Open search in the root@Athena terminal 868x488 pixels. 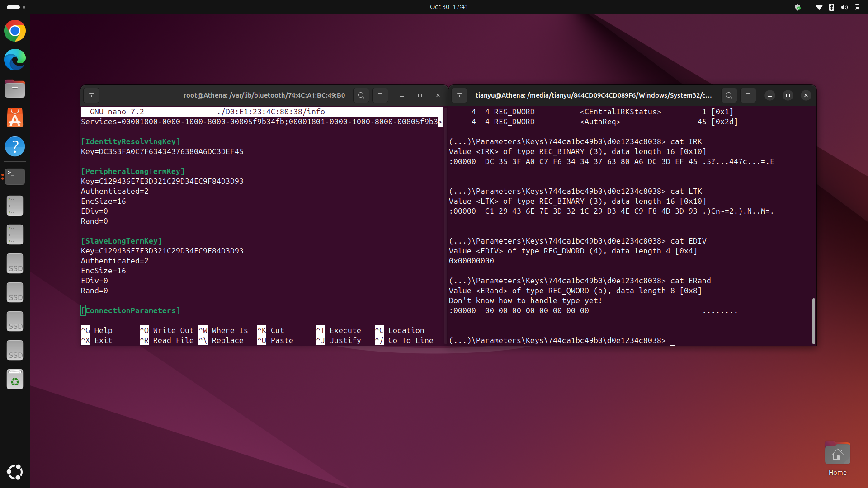click(361, 95)
